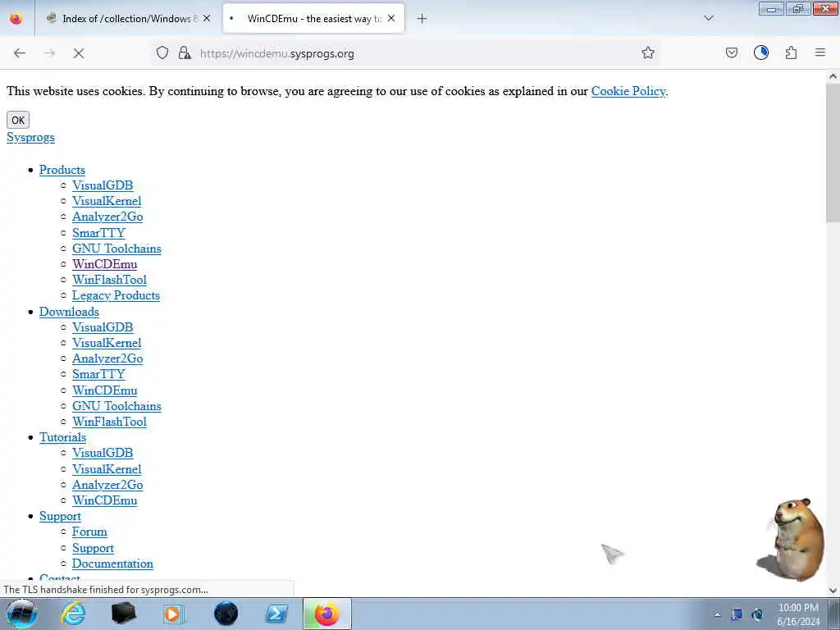Click the blue circular toolbar extension icon
840x630 pixels.
point(760,52)
